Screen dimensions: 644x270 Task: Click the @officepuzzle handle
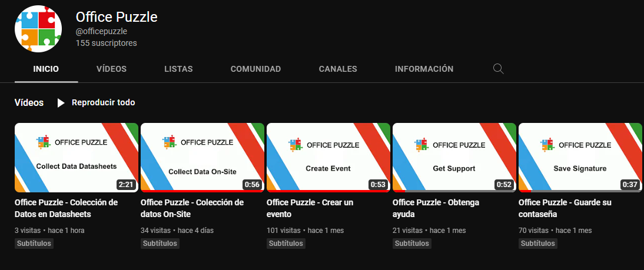[101, 32]
